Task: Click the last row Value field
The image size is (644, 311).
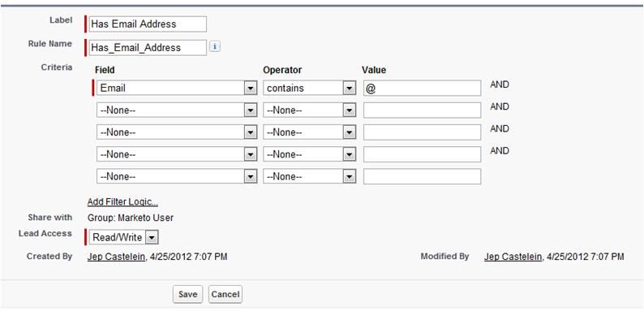Action: pyautogui.click(x=423, y=177)
